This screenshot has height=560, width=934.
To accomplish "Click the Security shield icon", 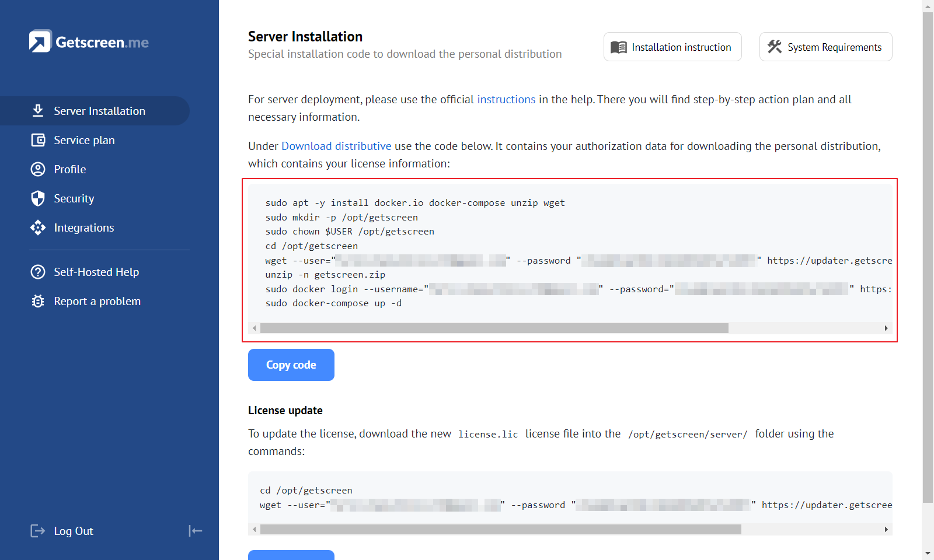I will click(38, 198).
